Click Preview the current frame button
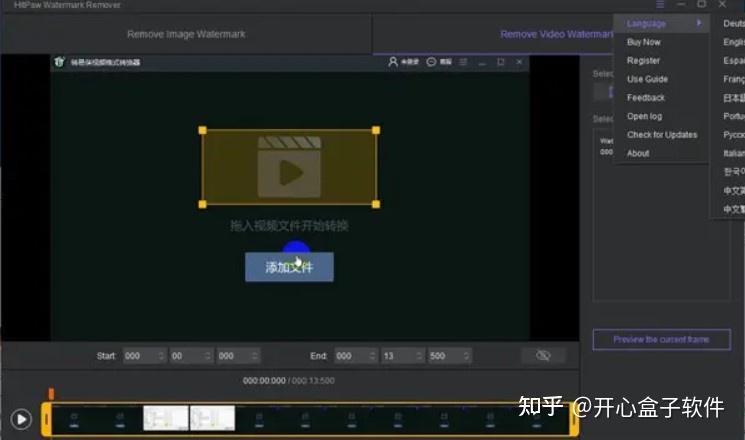Viewport: 745px width, 440px height. tap(661, 339)
